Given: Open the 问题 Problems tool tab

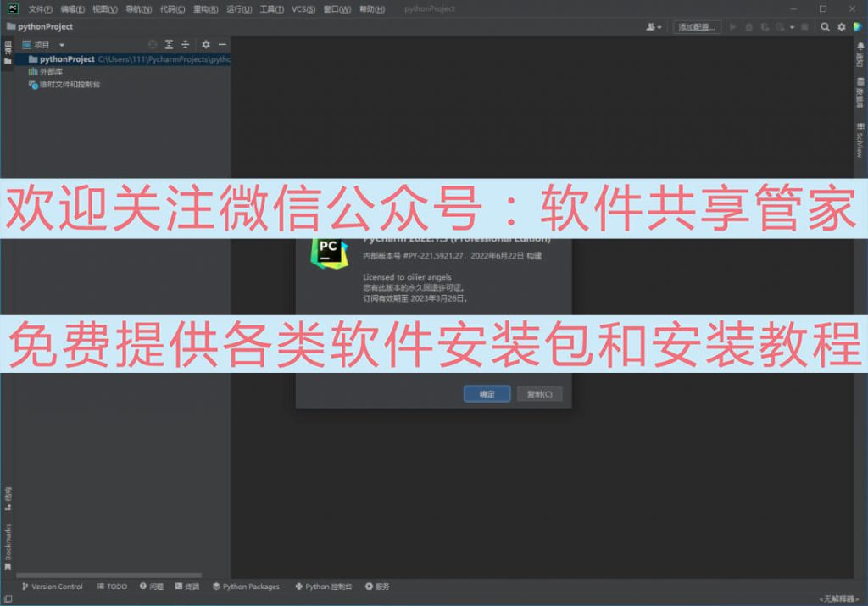Looking at the screenshot, I should point(152,587).
